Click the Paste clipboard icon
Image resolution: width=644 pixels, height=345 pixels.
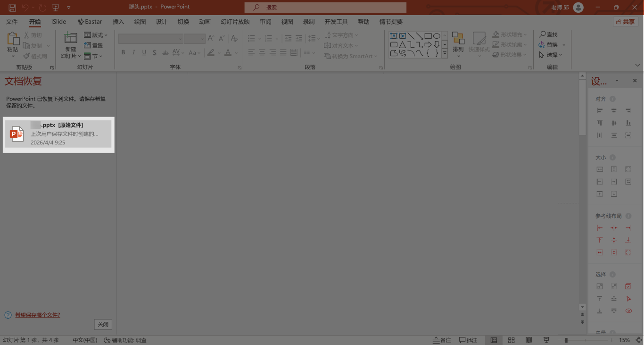pyautogui.click(x=13, y=40)
